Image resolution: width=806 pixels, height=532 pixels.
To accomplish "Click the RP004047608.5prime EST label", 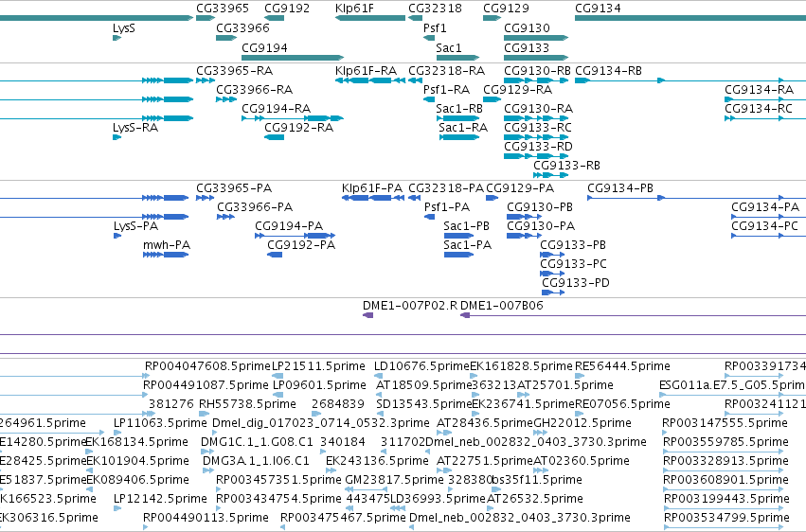I will tap(207, 366).
